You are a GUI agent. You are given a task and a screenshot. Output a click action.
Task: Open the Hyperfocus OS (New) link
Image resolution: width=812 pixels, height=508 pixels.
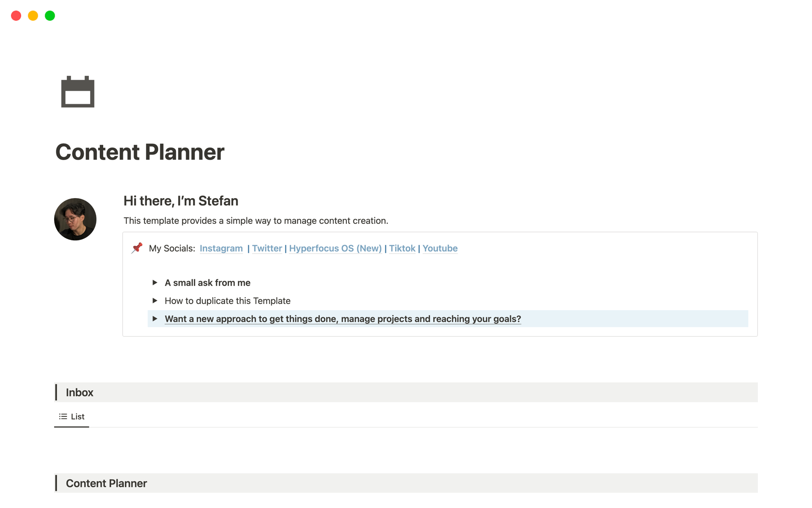tap(335, 248)
